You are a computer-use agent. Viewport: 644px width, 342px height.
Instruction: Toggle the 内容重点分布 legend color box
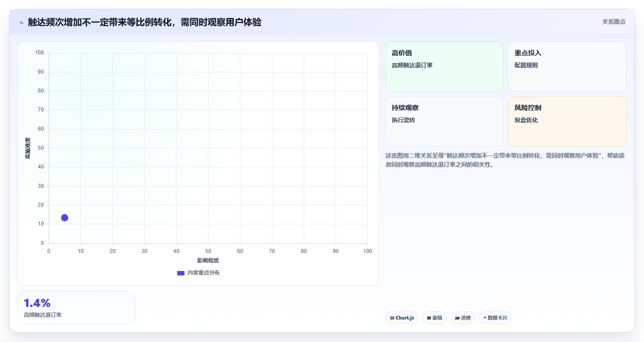click(x=181, y=273)
